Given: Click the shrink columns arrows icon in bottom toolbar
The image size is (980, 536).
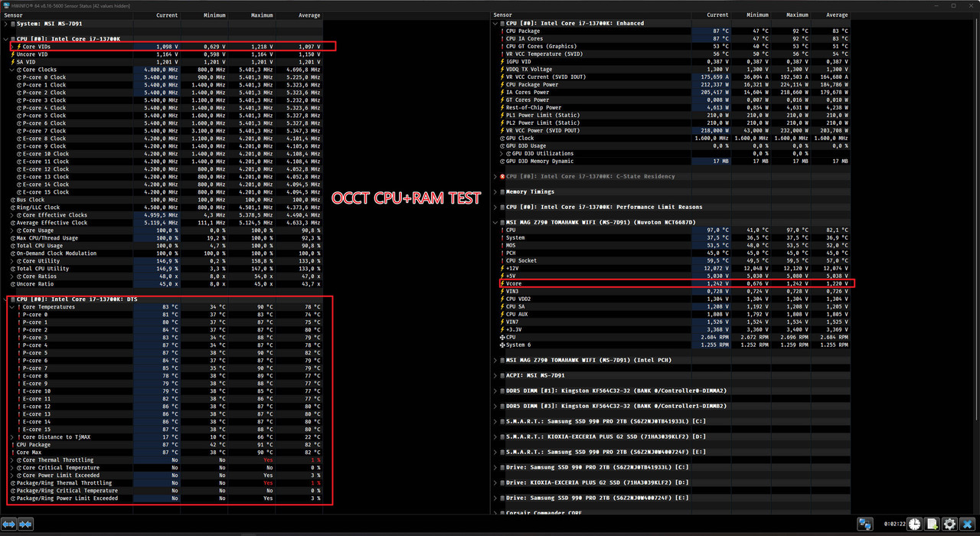Looking at the screenshot, I should pyautogui.click(x=25, y=525).
